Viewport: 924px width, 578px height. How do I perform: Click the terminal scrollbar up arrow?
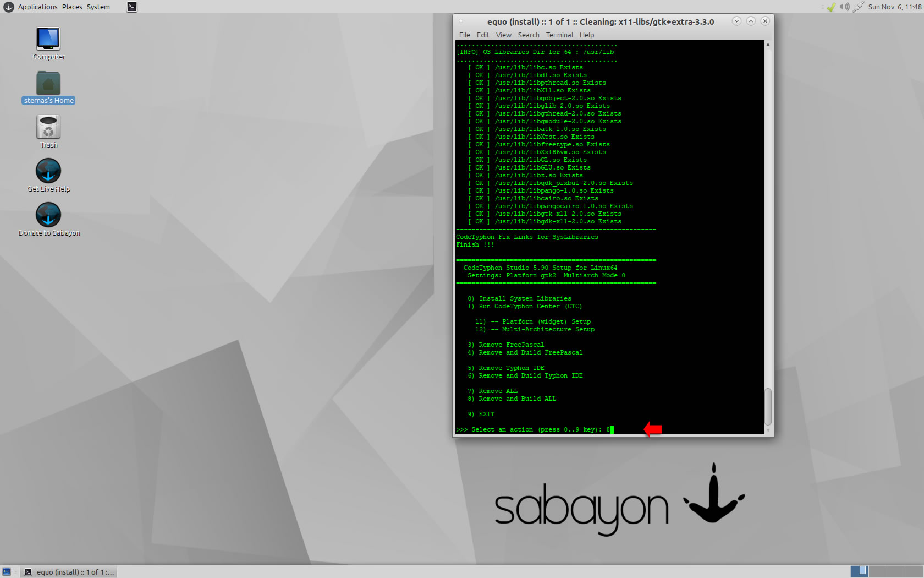pos(768,44)
